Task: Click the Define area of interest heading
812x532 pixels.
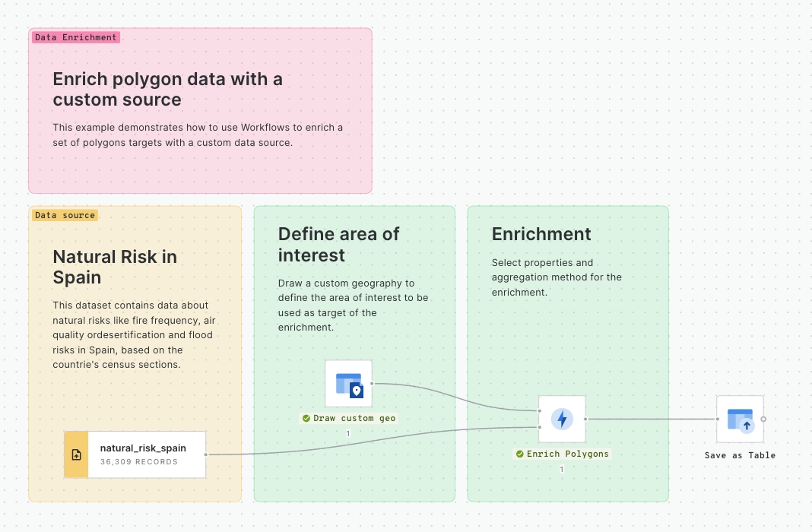Action: tap(338, 244)
